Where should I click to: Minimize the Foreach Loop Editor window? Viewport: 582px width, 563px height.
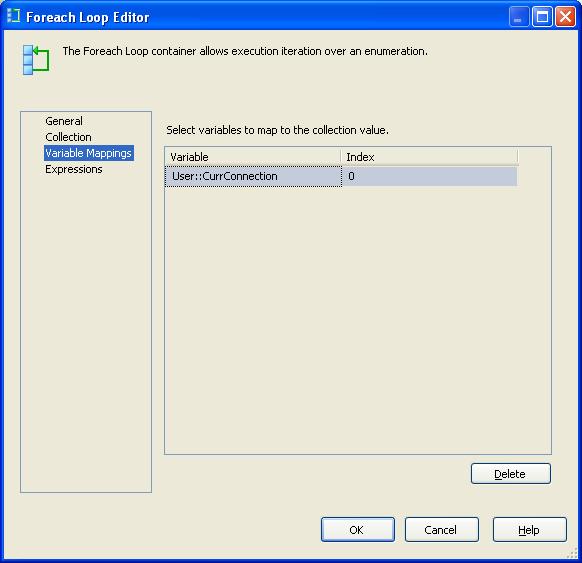click(x=519, y=17)
